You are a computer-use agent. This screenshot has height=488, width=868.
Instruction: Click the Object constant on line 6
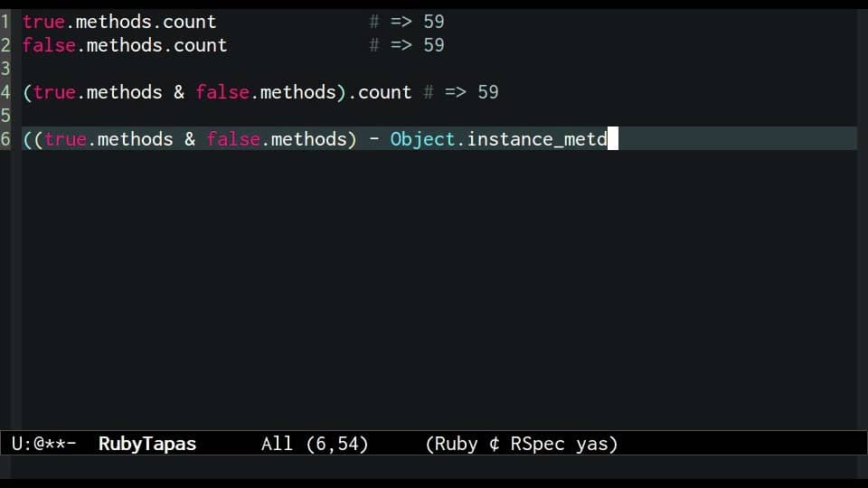423,139
